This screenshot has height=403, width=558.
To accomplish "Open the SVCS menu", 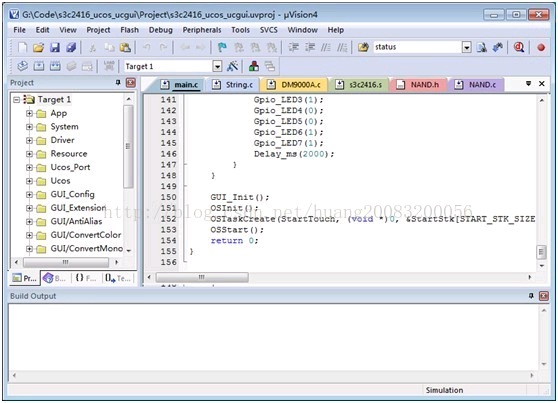I will 269,30.
